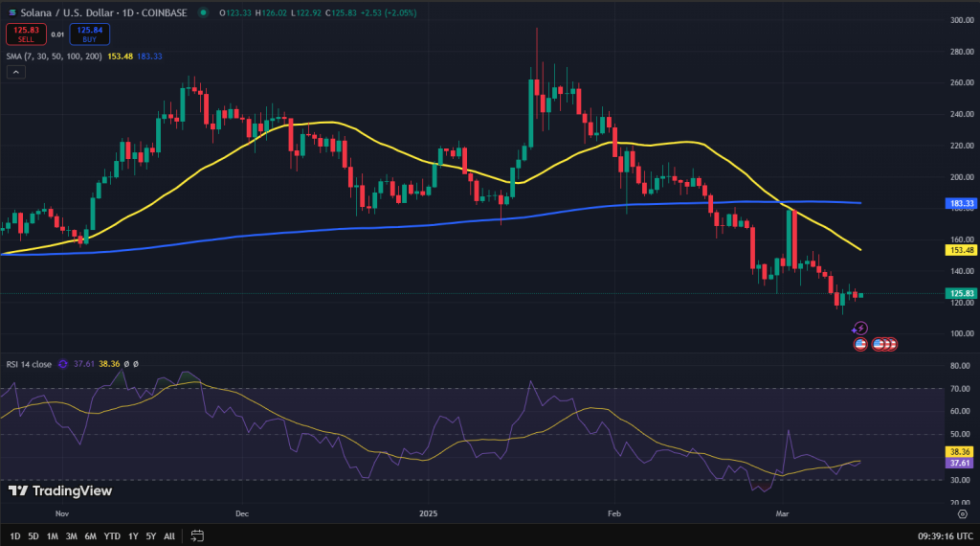The width and height of the screenshot is (980, 546).
Task: Click the 37.61 value in RSI legend
Action: tap(84, 364)
